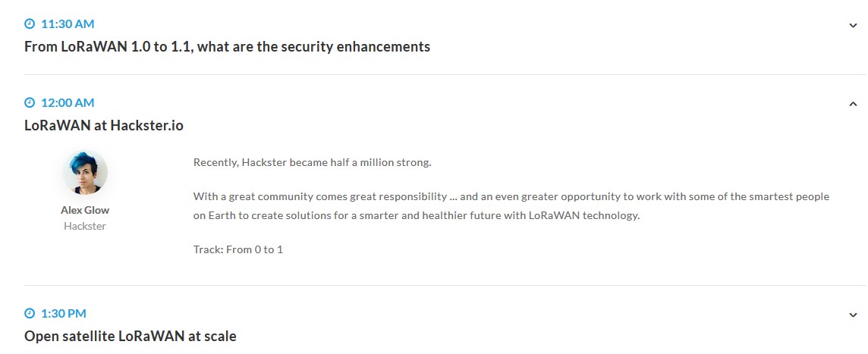Image resolution: width=868 pixels, height=354 pixels.
Task: Click the speaker name Alex Glow
Action: click(x=85, y=211)
